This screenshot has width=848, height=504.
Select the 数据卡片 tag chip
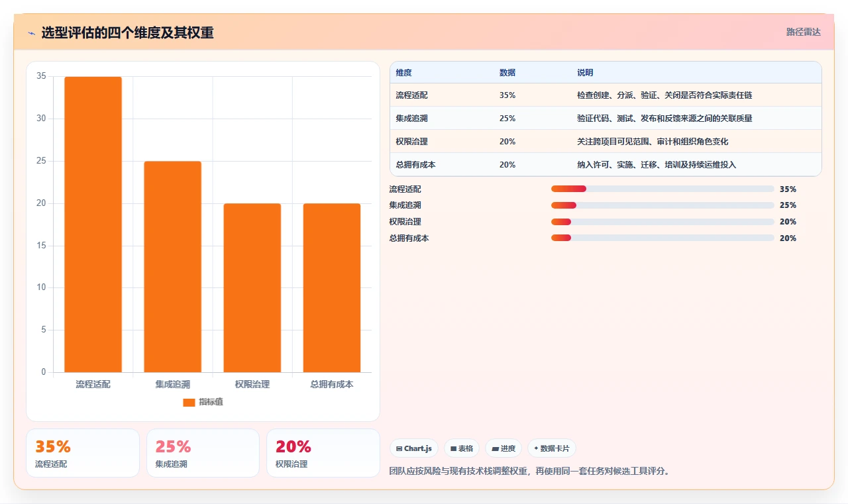click(552, 448)
